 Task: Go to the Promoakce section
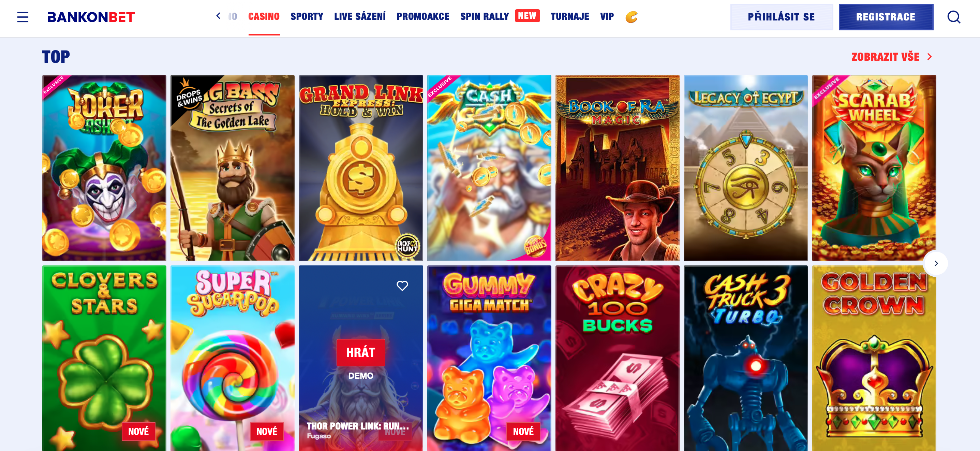(x=423, y=17)
